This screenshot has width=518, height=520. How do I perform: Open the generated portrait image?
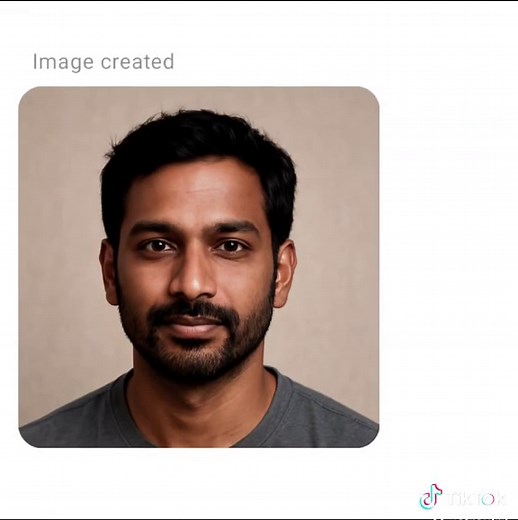pyautogui.click(x=199, y=267)
